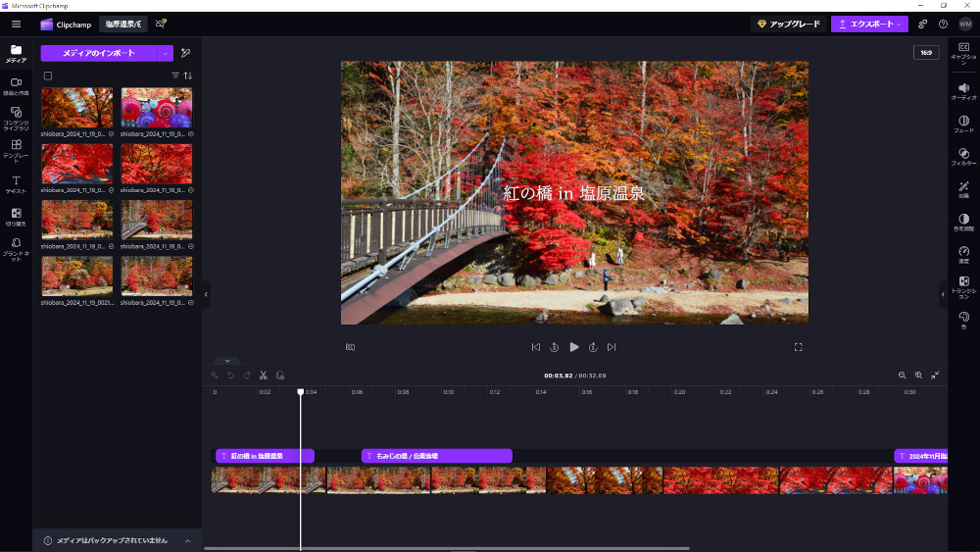Zoom out the timeline
This screenshot has height=552, width=980.
902,376
